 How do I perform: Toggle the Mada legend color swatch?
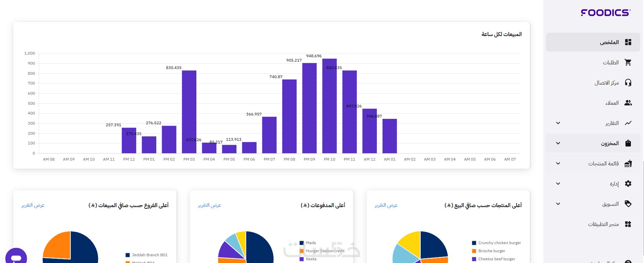pyautogui.click(x=302, y=243)
